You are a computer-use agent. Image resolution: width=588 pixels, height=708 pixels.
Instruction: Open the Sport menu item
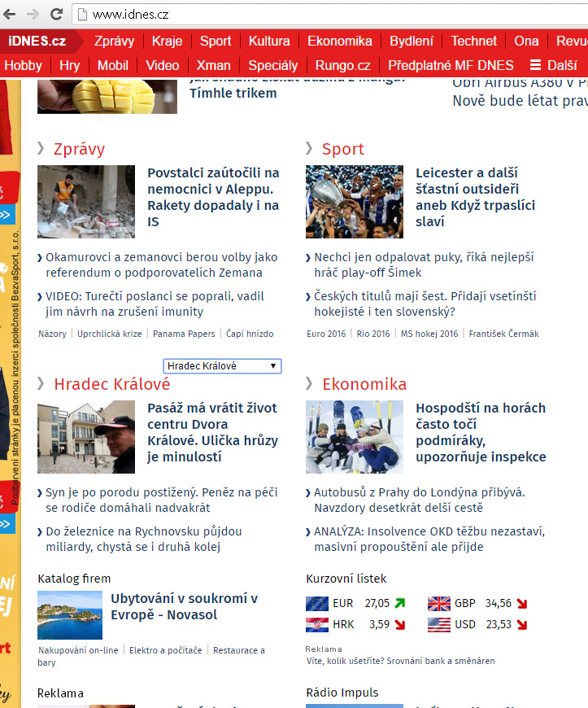point(216,41)
